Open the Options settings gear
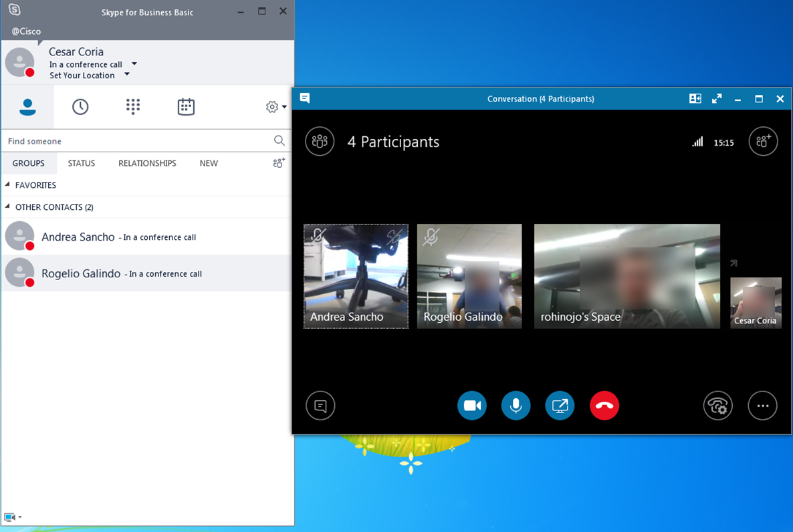This screenshot has width=793, height=532. point(271,106)
